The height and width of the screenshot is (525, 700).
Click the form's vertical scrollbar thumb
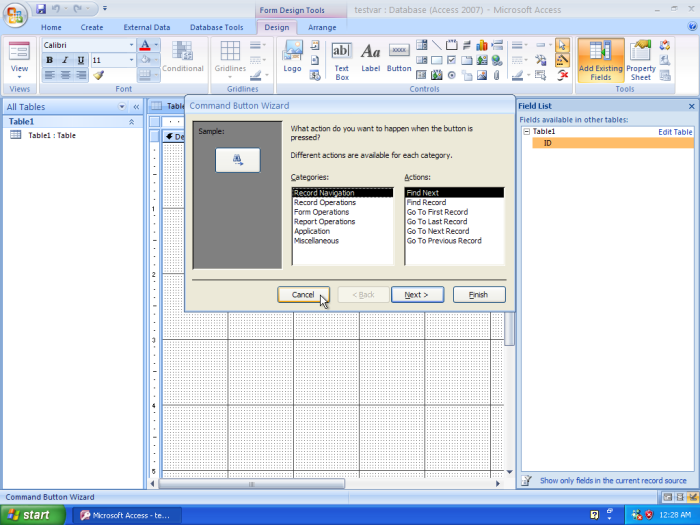(x=509, y=329)
